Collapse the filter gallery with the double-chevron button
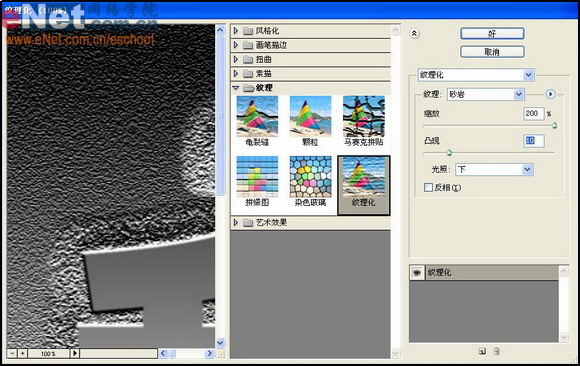 pyautogui.click(x=414, y=34)
